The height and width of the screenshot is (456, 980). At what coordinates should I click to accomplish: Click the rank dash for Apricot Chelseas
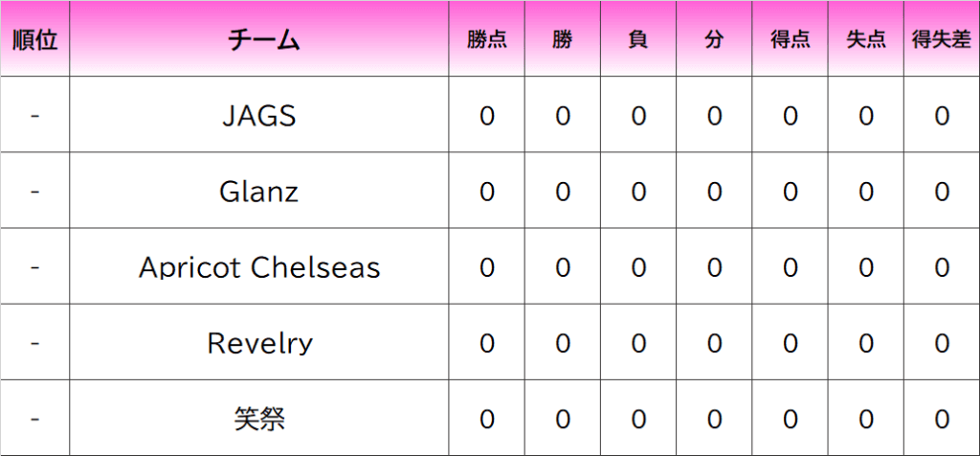pos(34,267)
